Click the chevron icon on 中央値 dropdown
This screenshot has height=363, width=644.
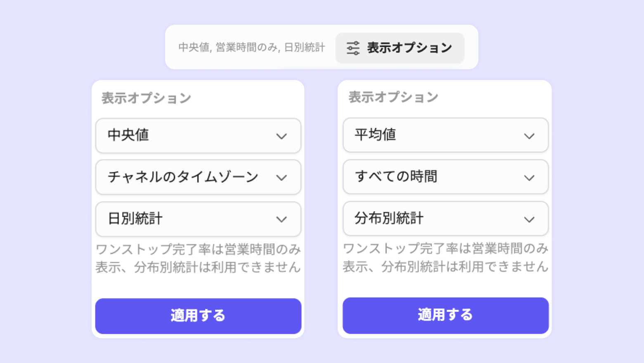point(282,136)
